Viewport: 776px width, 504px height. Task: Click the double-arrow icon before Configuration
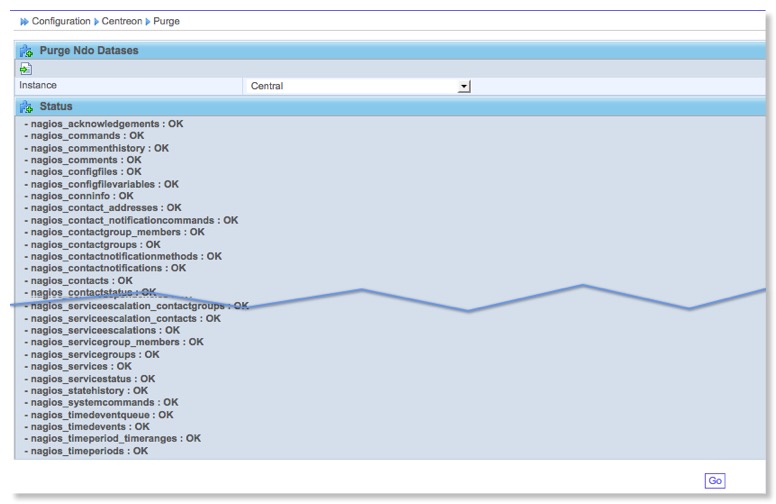[x=25, y=21]
